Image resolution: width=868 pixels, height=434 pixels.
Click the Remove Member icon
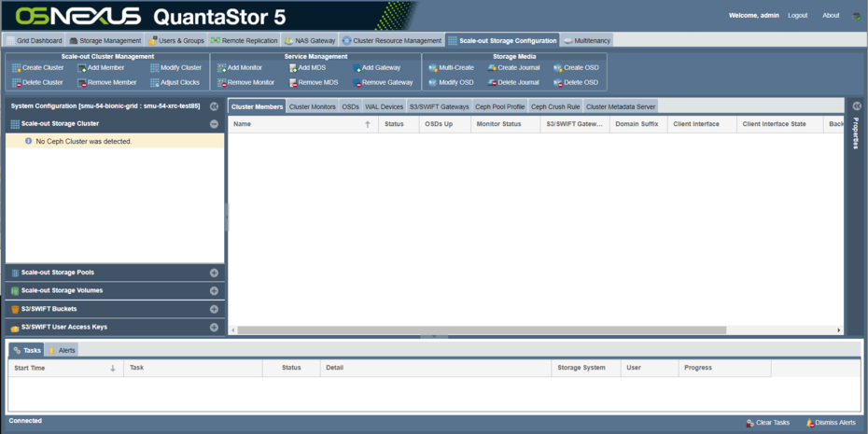click(81, 83)
